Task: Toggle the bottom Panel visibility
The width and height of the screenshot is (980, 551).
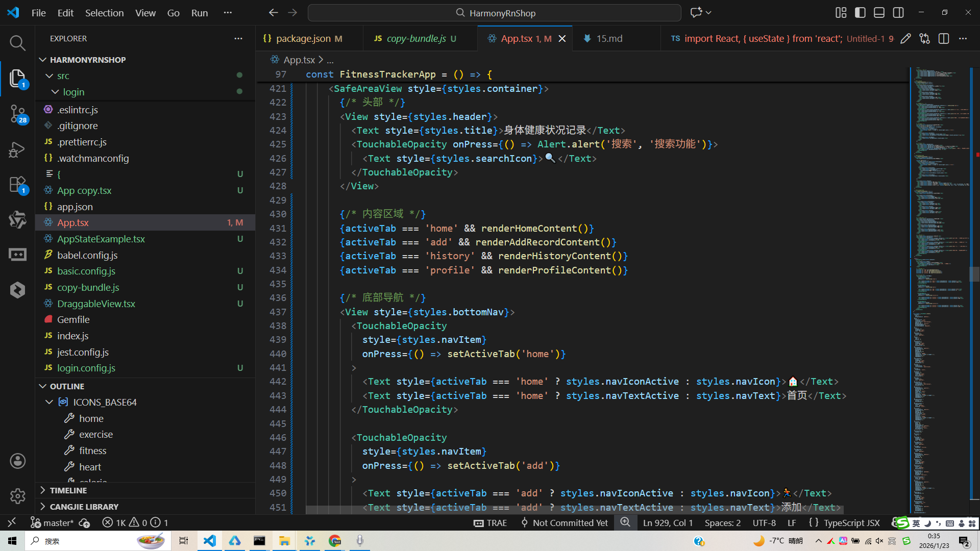Action: pyautogui.click(x=879, y=13)
